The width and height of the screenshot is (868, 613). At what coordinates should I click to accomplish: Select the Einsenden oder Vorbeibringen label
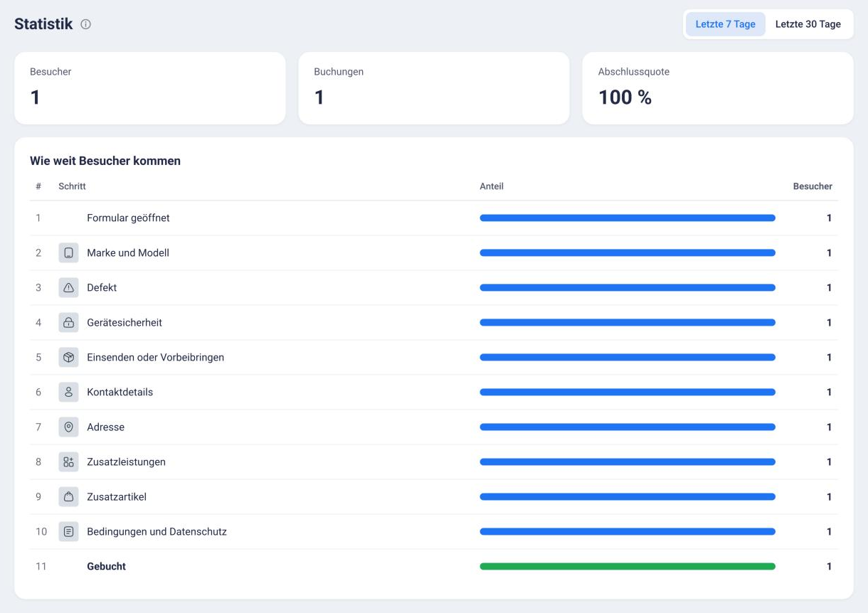pyautogui.click(x=155, y=357)
